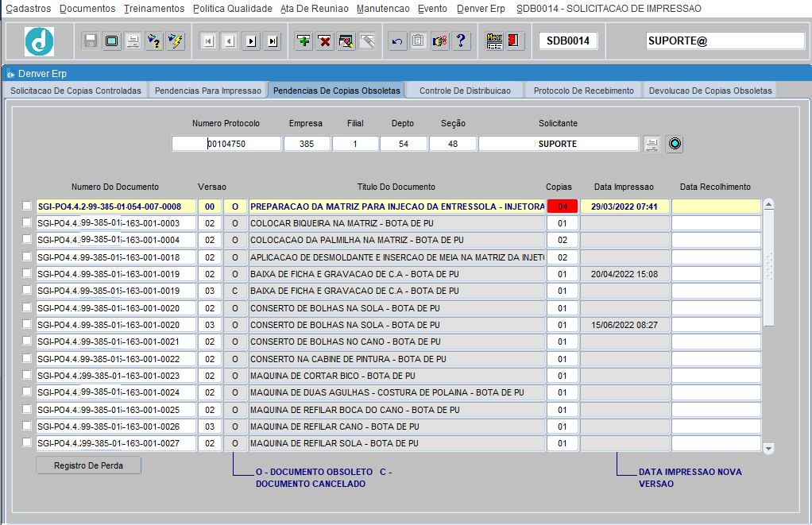Image resolution: width=812 pixels, height=525 pixels.
Task: Click the undo arrow icon
Action: click(397, 41)
